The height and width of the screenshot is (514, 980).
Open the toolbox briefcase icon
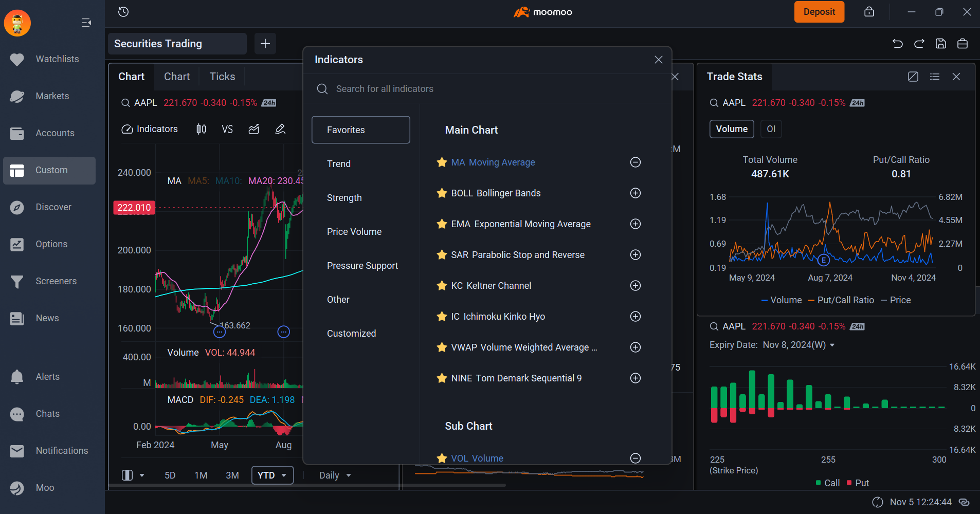coord(963,44)
